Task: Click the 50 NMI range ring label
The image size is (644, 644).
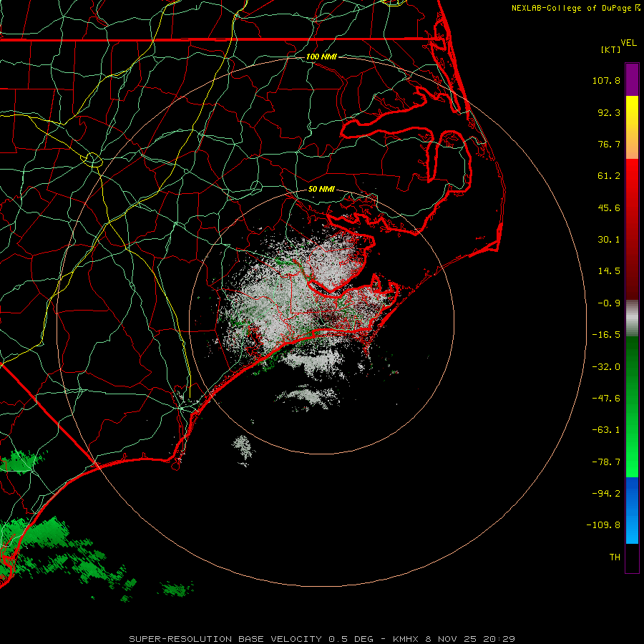Action: coord(321,190)
